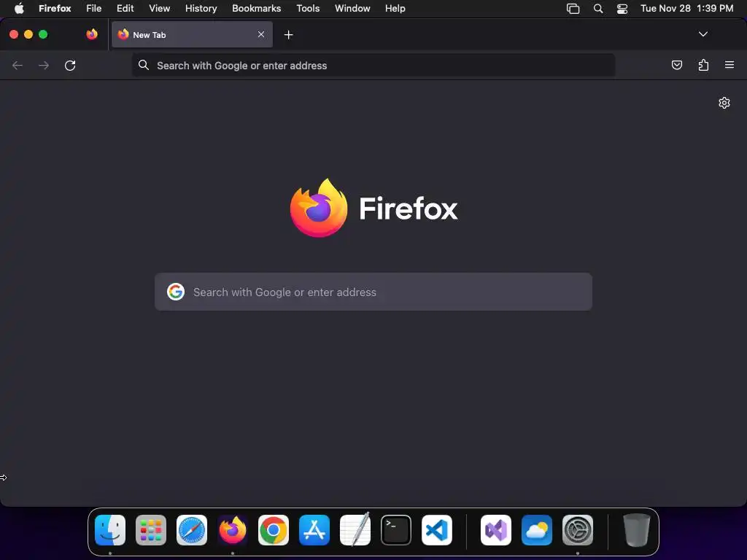Open the Firefox menu bar item
The image size is (747, 560).
coord(55,8)
